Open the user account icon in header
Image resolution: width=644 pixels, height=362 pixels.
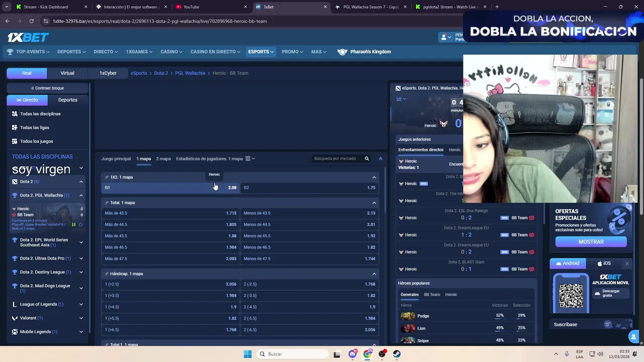click(x=444, y=37)
